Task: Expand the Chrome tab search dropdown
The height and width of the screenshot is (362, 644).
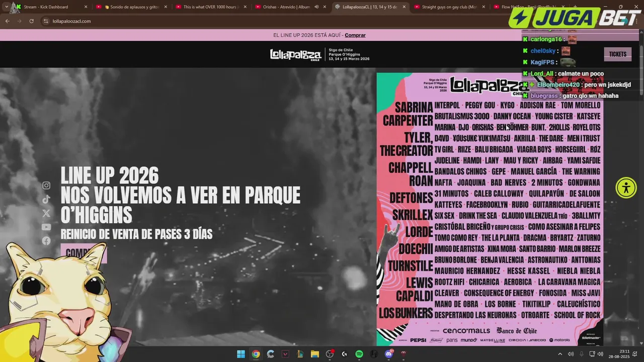Action: [7, 7]
